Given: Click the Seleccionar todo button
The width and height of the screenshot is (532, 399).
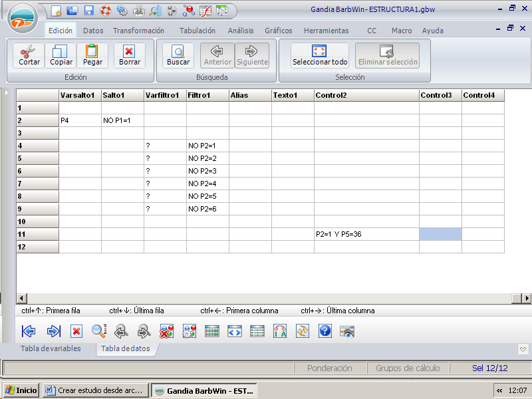Looking at the screenshot, I should click(320, 56).
